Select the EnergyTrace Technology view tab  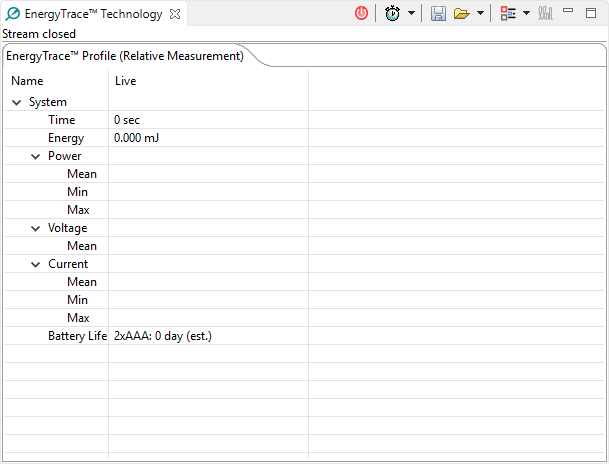pos(93,14)
